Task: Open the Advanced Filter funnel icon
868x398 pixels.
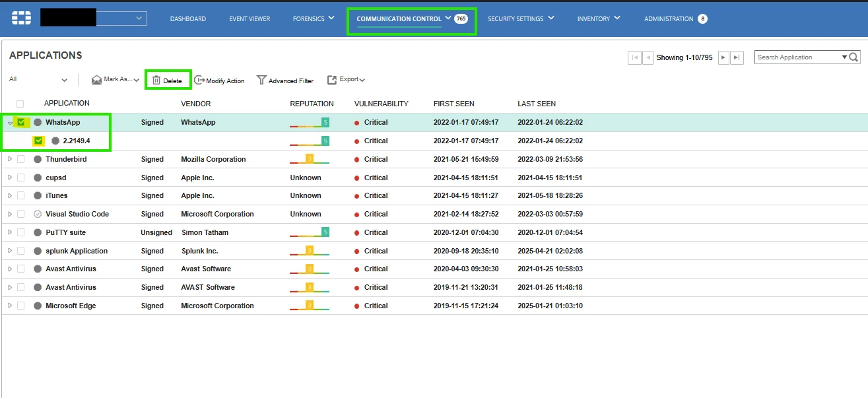Action: coord(261,80)
